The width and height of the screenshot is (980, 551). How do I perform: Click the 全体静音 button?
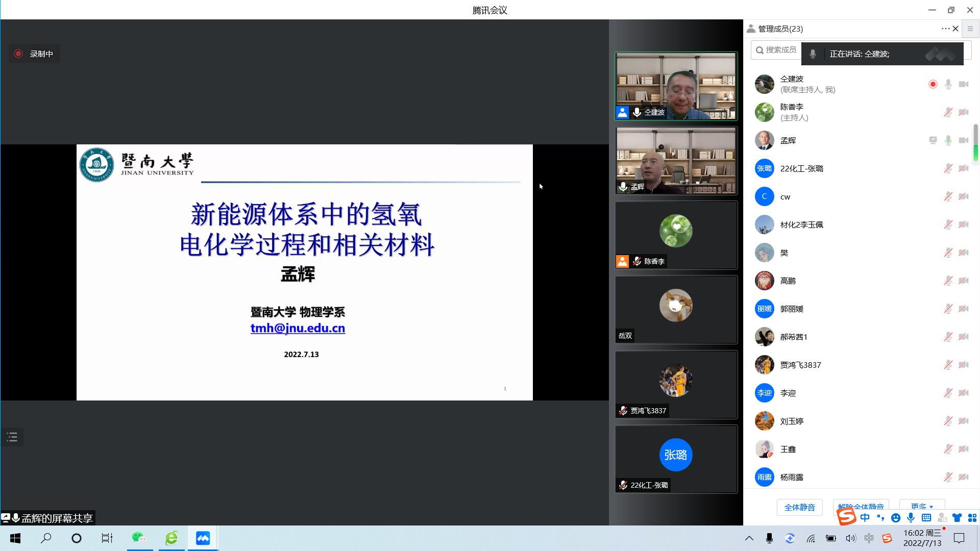tap(799, 507)
